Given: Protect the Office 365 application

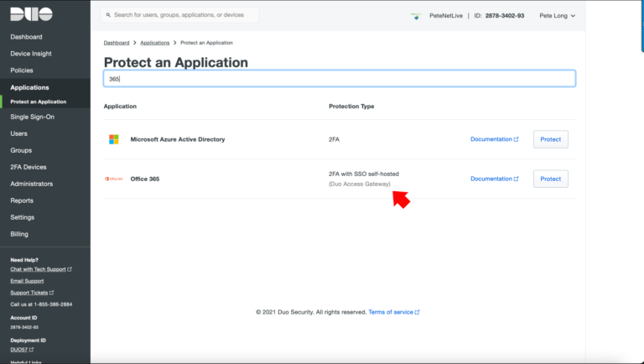Looking at the screenshot, I should click(x=550, y=179).
